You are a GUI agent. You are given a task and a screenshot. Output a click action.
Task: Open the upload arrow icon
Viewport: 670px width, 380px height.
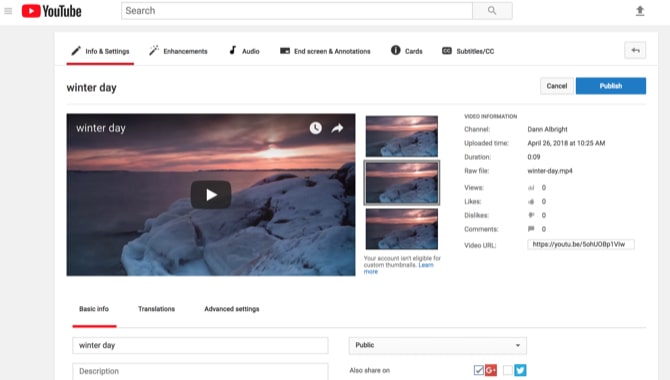tap(640, 11)
